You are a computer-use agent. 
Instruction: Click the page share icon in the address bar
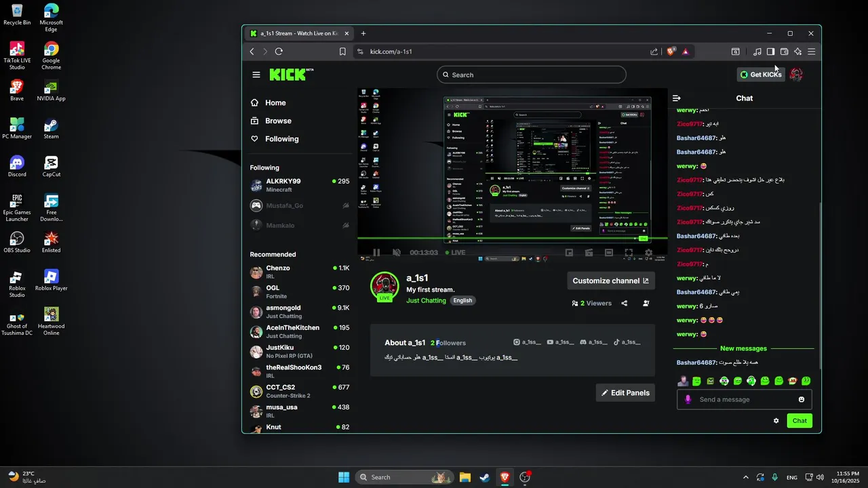(654, 52)
